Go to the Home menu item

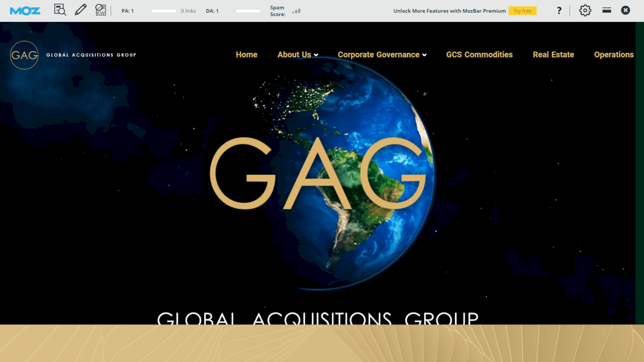[246, 55]
